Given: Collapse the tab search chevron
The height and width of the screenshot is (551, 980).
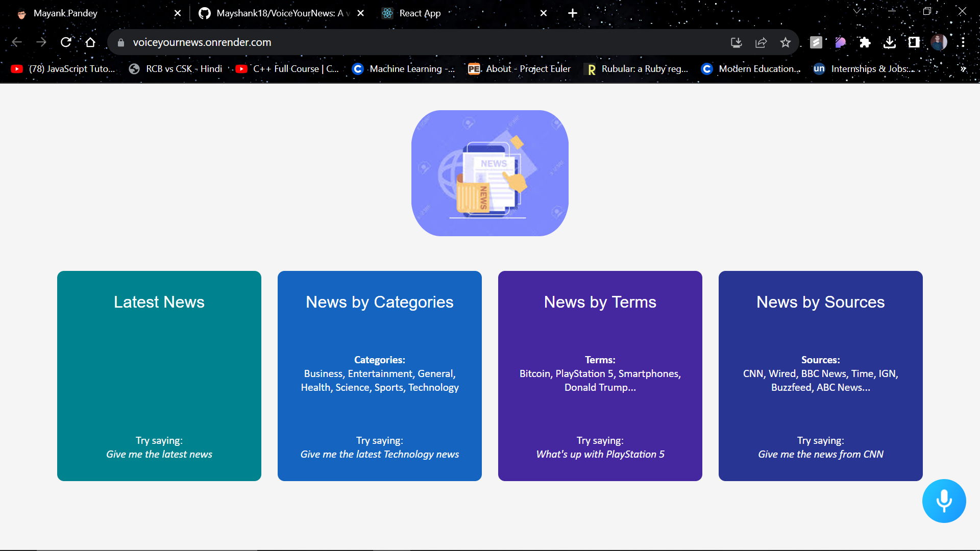Looking at the screenshot, I should (x=857, y=11).
